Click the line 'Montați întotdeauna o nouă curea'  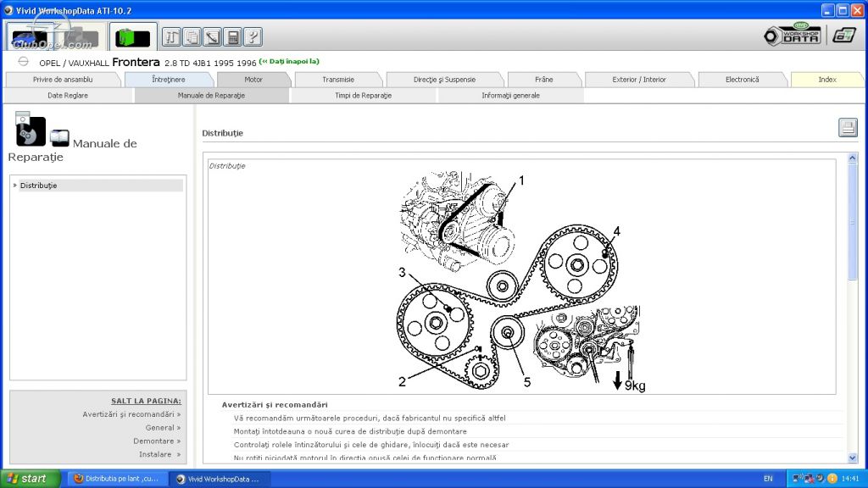[x=350, y=431]
